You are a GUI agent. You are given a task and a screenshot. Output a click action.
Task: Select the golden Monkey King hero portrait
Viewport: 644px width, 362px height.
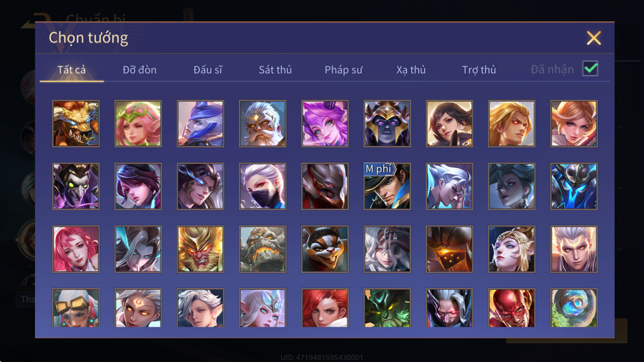(200, 249)
